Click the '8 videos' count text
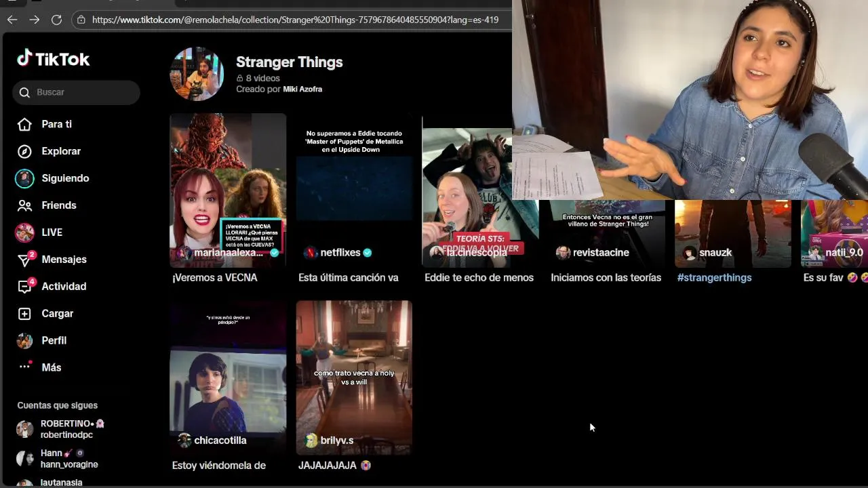868x488 pixels. click(x=263, y=79)
